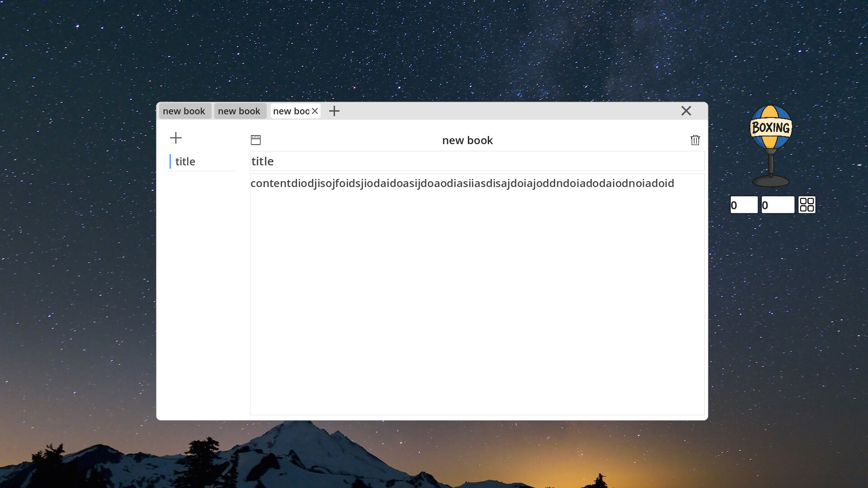Punch the BOXING labeled ball

pos(770,127)
